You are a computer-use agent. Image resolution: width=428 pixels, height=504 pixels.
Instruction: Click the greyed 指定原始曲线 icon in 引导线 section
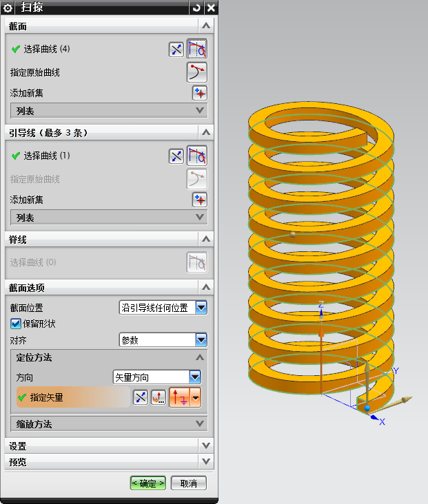(197, 179)
